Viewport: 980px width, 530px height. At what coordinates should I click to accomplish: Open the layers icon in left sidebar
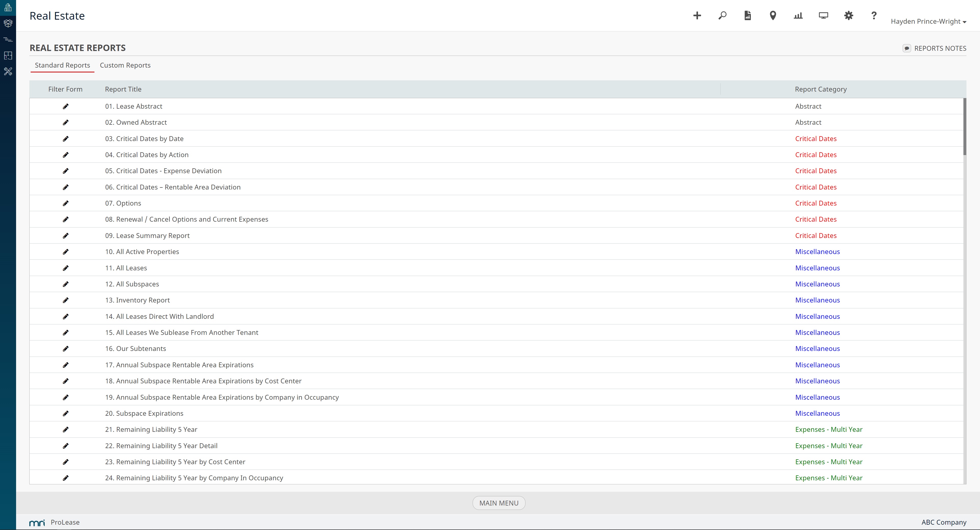[8, 23]
